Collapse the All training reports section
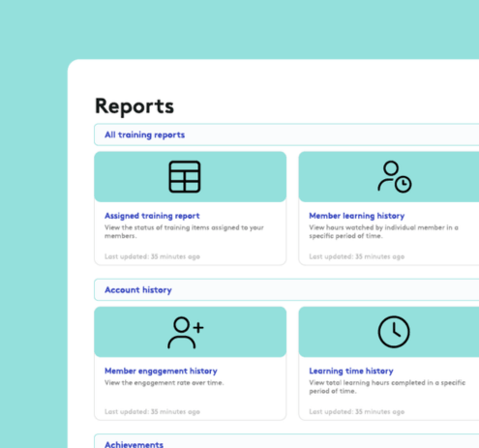This screenshot has width=479, height=448. 286,134
